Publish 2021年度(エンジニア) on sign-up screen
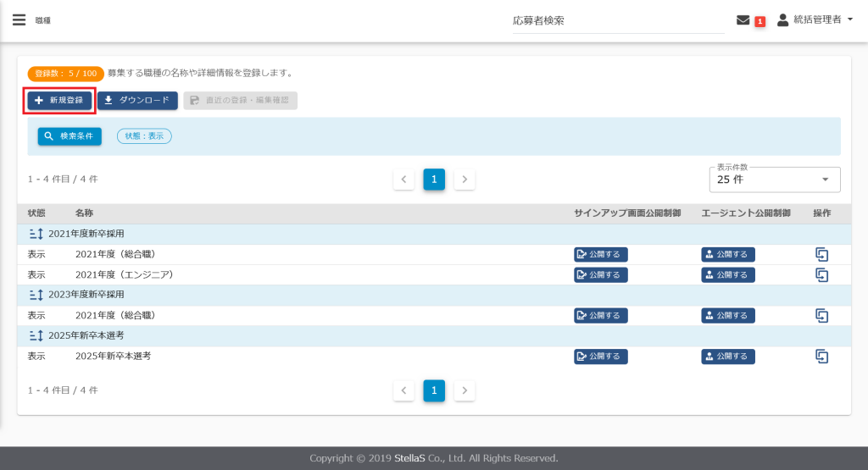 (600, 274)
